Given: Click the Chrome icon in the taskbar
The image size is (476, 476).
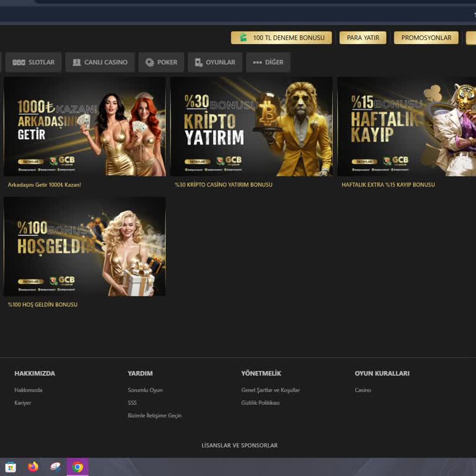Looking at the screenshot, I should (77, 467).
